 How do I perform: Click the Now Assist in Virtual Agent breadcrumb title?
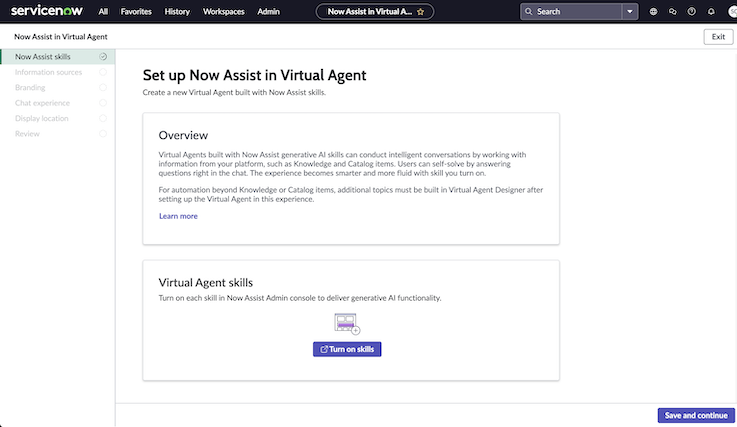tap(61, 37)
